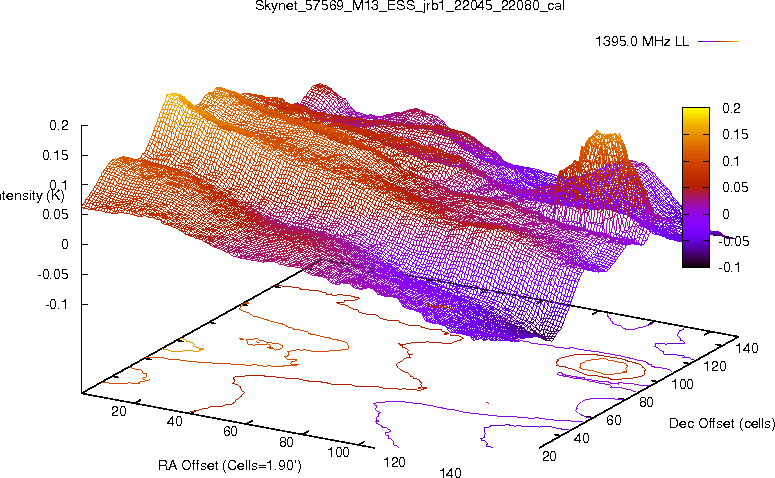Image resolution: width=775 pixels, height=478 pixels.
Task: Select the Dec Offset (cells) axis label
Action: (x=722, y=423)
